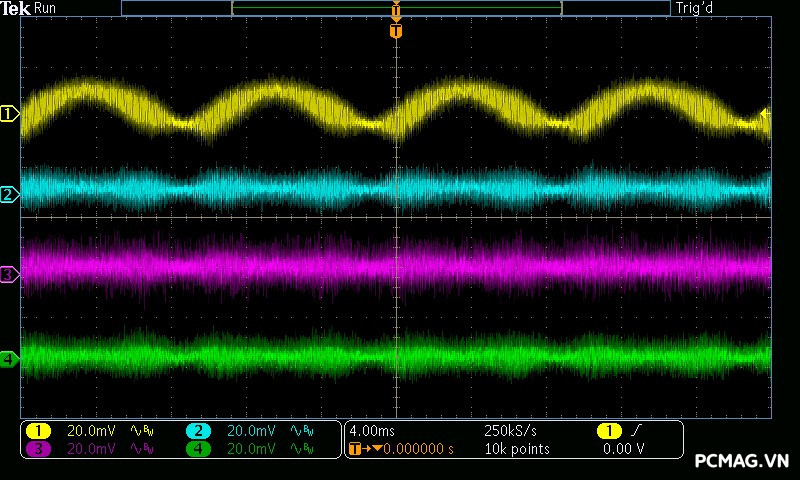
Task: Select the channel 4 badge in readout
Action: tap(199, 449)
